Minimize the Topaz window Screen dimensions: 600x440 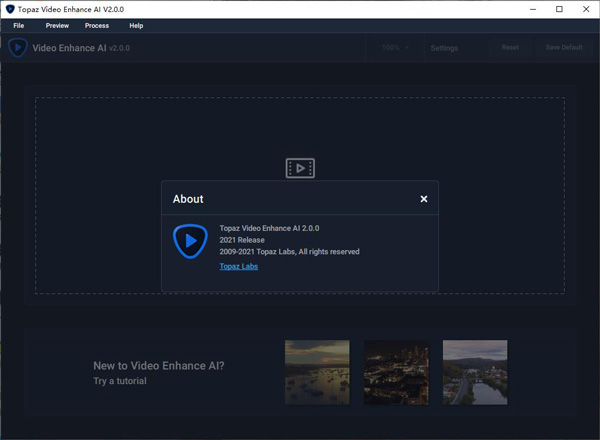pyautogui.click(x=533, y=9)
